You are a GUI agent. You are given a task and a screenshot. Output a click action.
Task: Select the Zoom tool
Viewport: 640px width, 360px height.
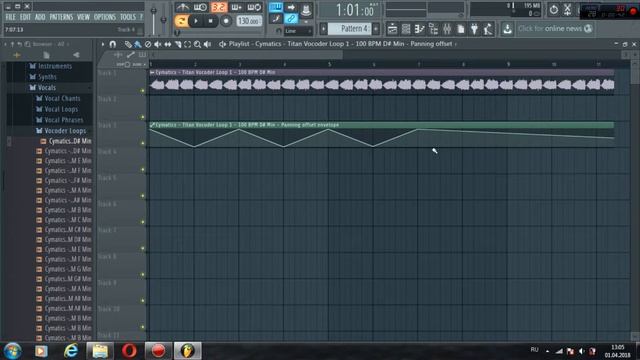pyautogui.click(x=198, y=44)
